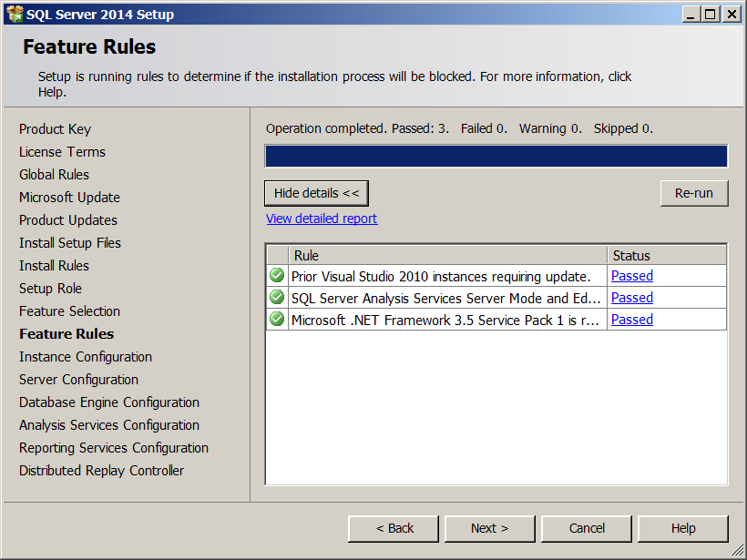Select Feature Selection step in sidebar
This screenshot has width=747, height=560.
tap(69, 311)
